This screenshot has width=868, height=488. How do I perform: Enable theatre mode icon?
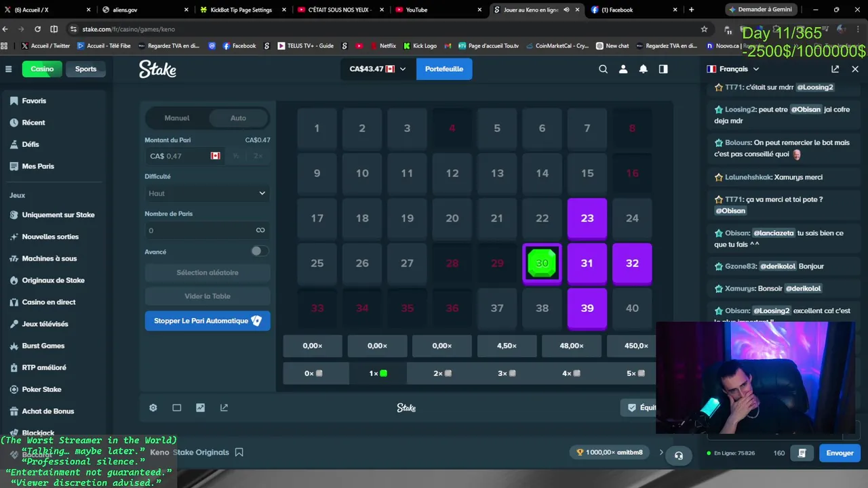pyautogui.click(x=177, y=408)
